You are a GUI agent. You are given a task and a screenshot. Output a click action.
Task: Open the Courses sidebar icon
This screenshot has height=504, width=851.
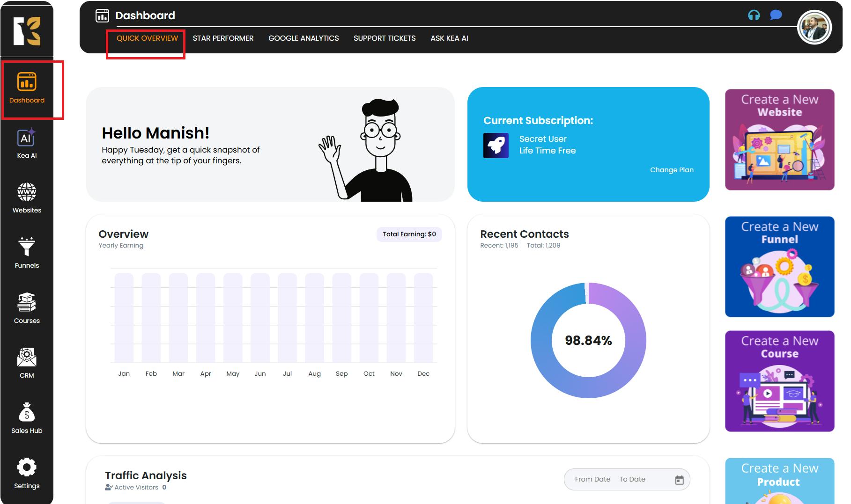27,302
